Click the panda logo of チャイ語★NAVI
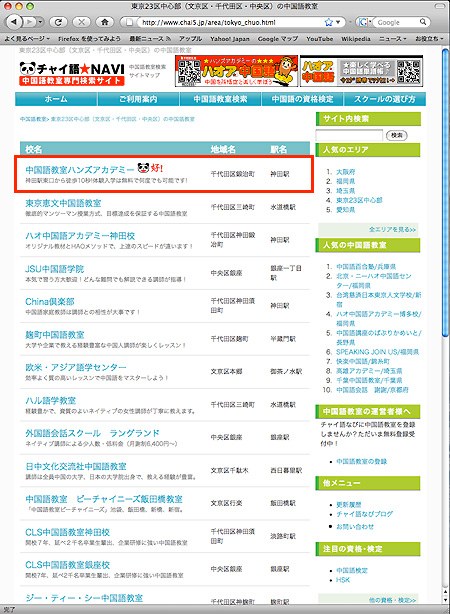This screenshot has height=614, width=450. point(28,69)
